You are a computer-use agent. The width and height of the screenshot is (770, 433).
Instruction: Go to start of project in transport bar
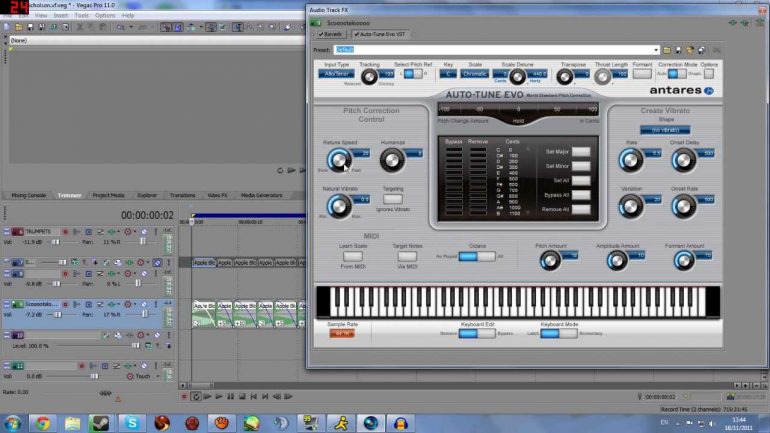253,396
